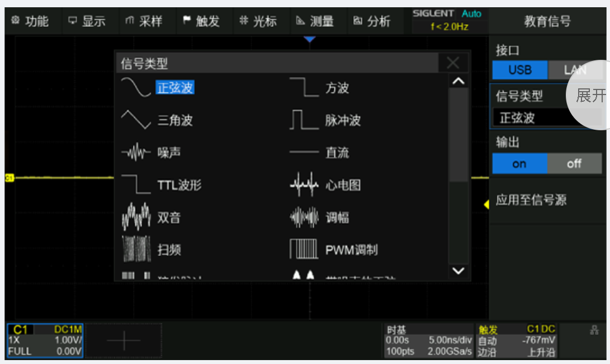Pick the dual tone (双音) waveform icon

136,217
